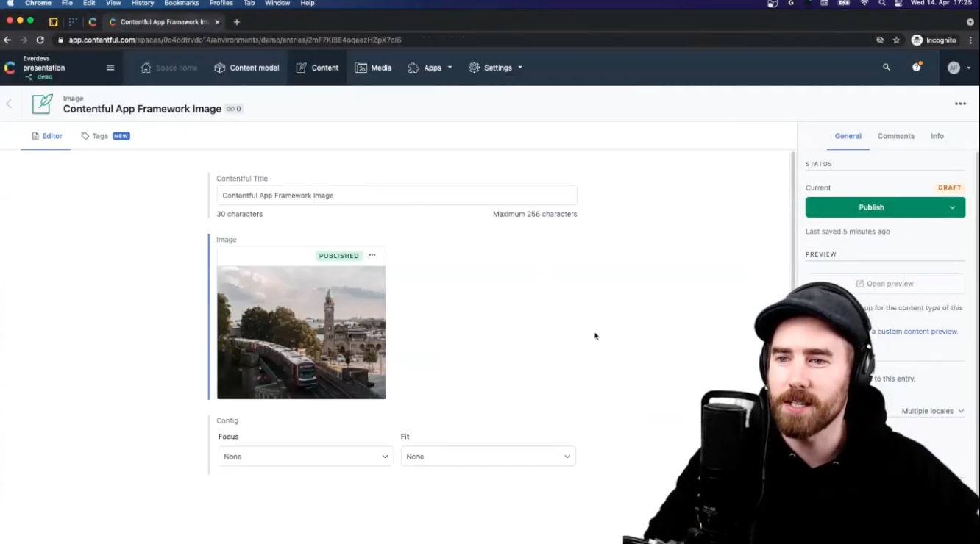Click the Incognito profile indicator
980x544 pixels.
coord(934,40)
